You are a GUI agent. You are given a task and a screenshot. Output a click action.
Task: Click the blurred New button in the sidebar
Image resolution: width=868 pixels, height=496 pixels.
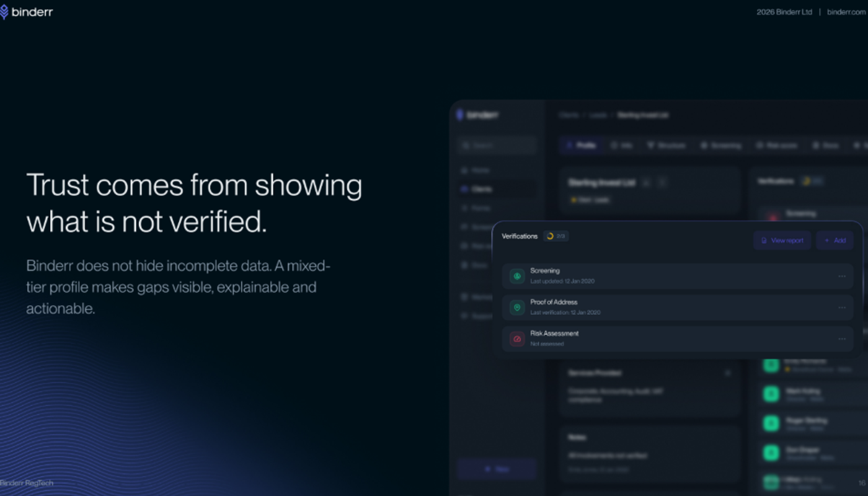[x=497, y=469]
